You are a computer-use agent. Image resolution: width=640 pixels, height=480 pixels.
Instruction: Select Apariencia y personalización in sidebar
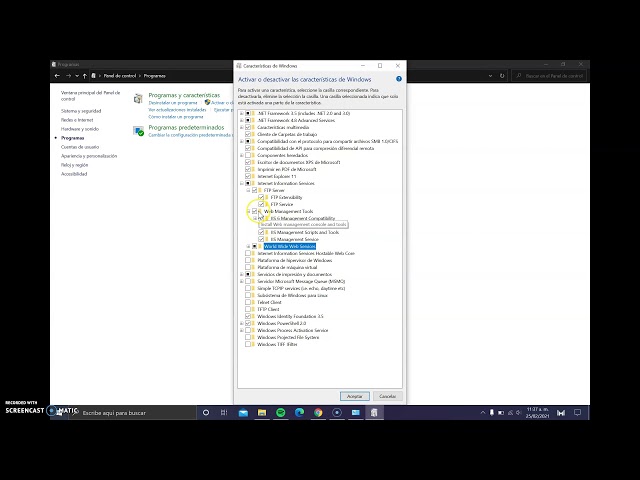[89, 156]
